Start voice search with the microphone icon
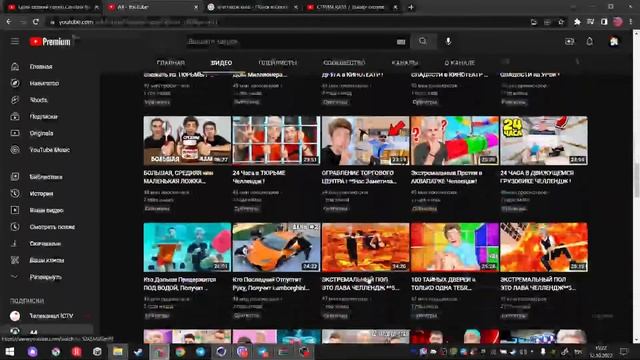This screenshot has height=360, width=640. pos(448,41)
